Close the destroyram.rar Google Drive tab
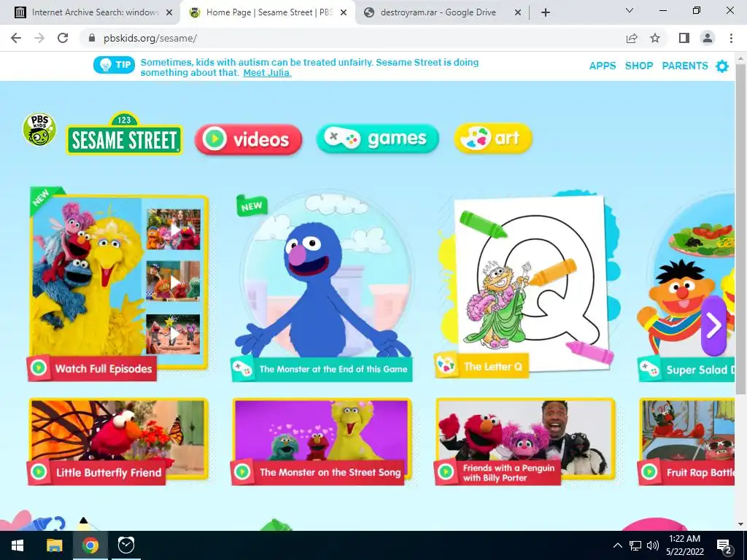 click(x=518, y=13)
